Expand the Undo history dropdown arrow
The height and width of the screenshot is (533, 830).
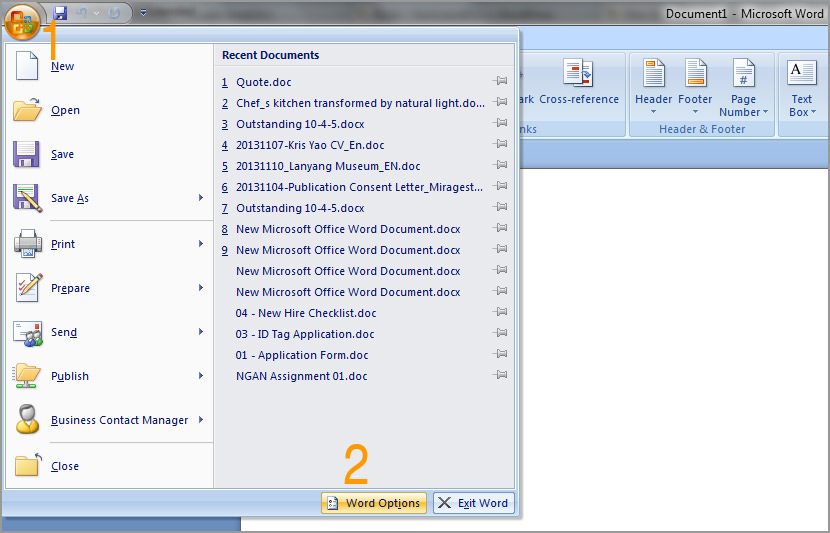(x=96, y=13)
